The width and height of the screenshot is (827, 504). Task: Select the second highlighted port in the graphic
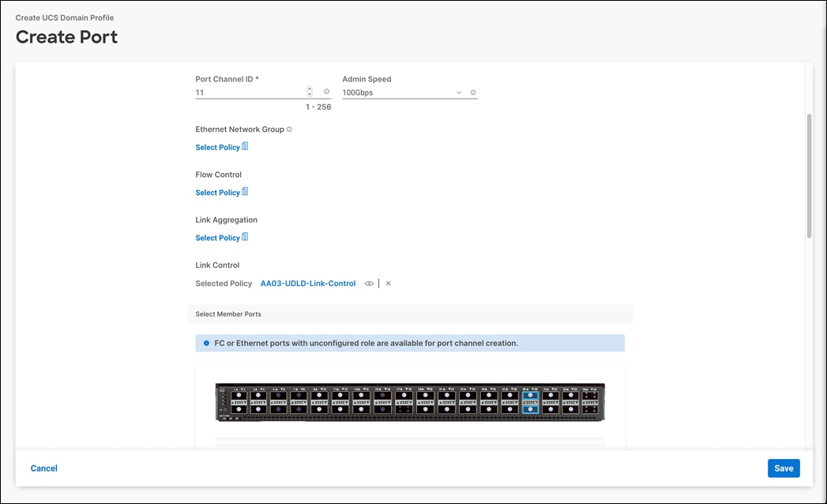pyautogui.click(x=530, y=409)
